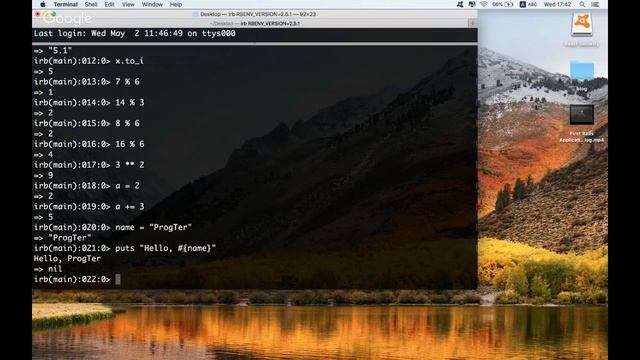This screenshot has width=640, height=360.
Task: Click the '7 % 6' command line
Action: [87, 82]
